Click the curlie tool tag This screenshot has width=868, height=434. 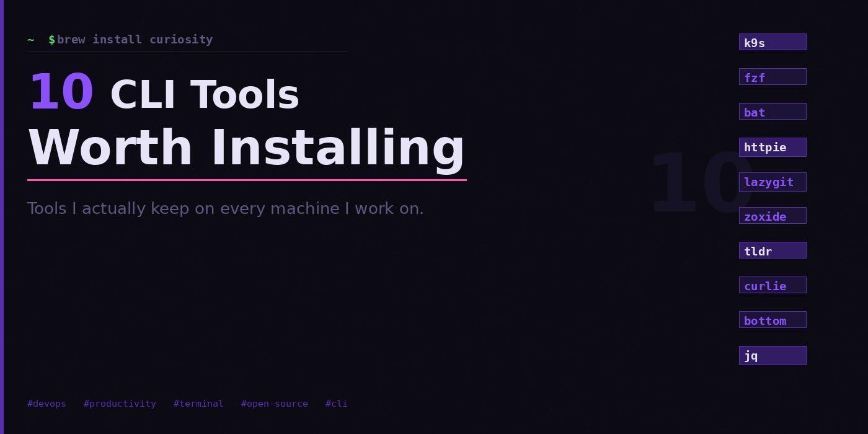point(773,285)
